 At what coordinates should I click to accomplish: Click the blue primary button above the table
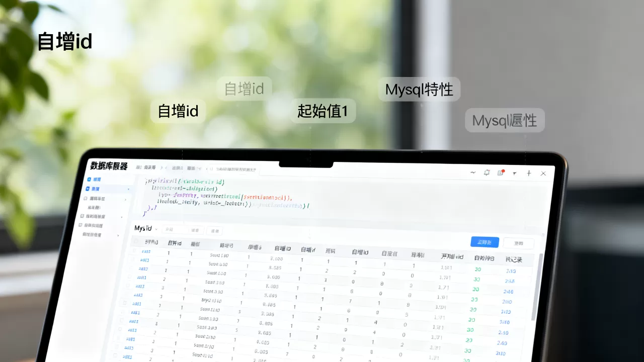485,242
